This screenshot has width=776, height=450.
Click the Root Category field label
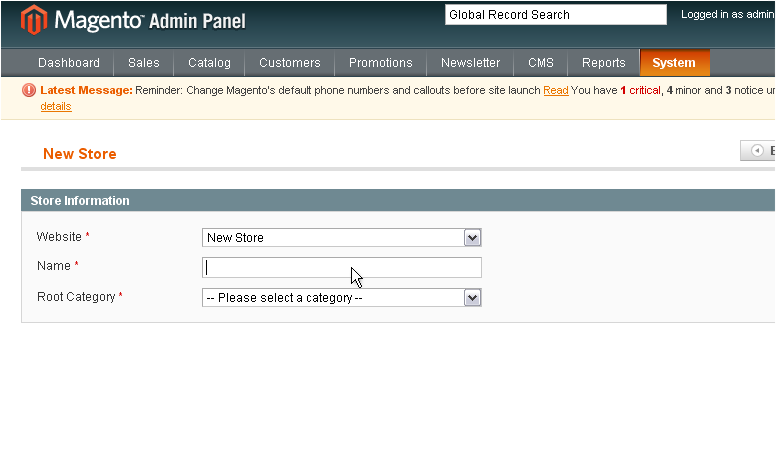[76, 297]
